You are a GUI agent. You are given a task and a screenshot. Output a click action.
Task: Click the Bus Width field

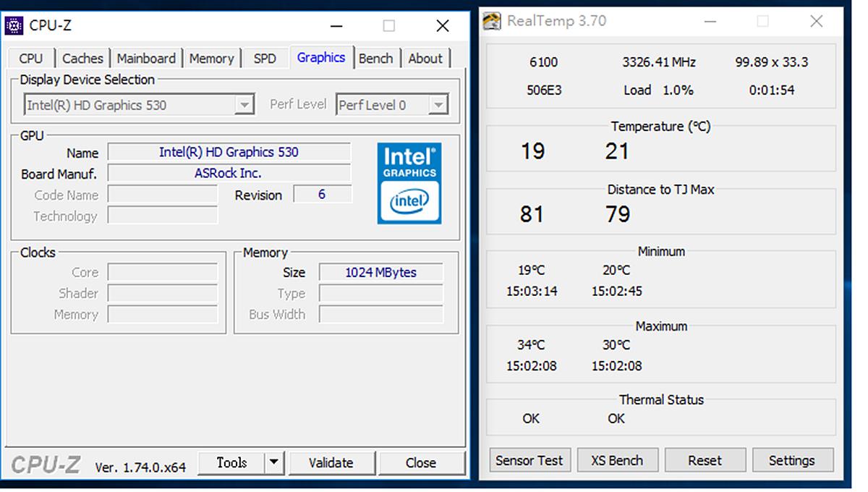coord(381,315)
